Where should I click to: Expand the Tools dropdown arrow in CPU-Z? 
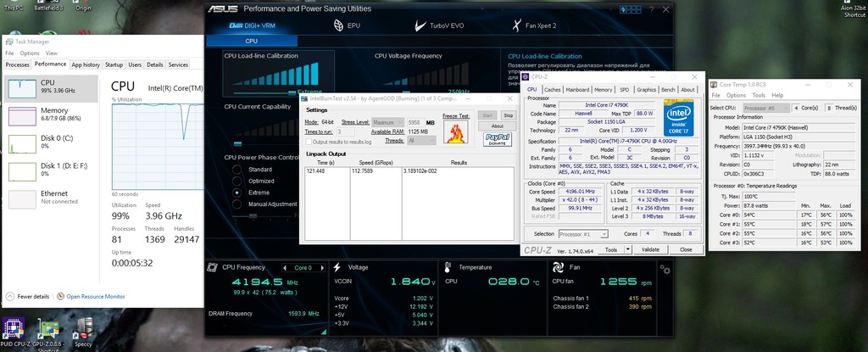[x=627, y=249]
